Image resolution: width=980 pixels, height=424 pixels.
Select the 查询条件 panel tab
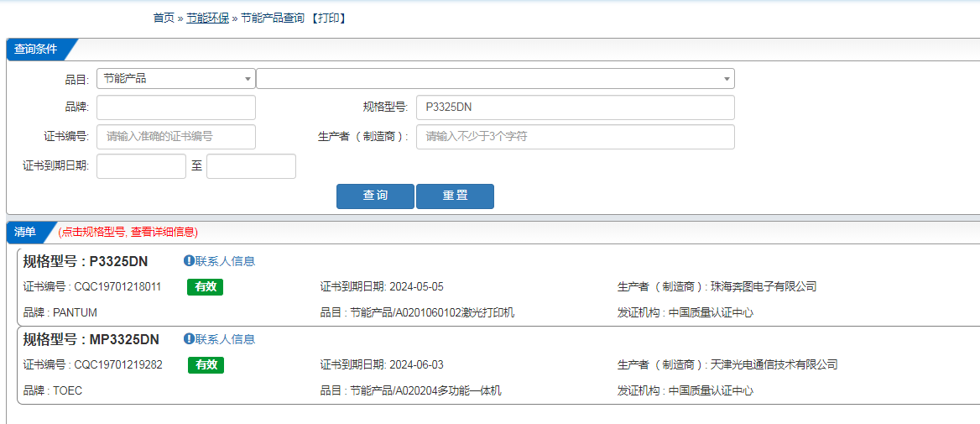coord(36,50)
